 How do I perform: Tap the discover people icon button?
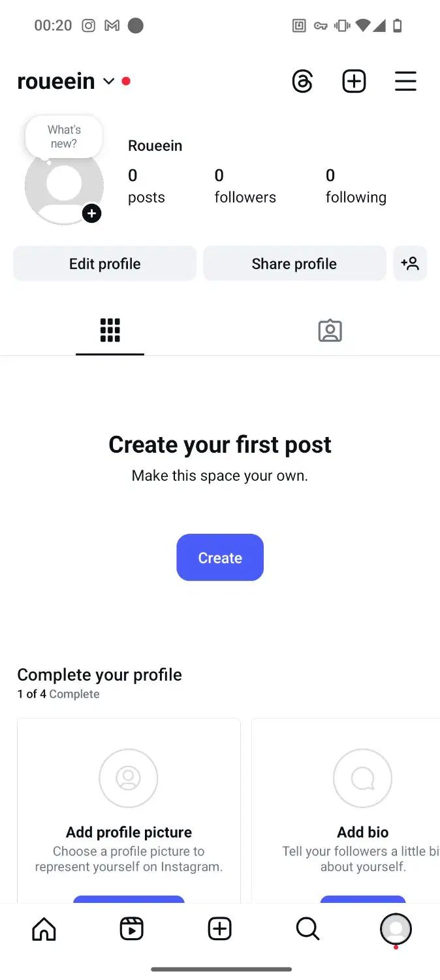click(x=410, y=263)
